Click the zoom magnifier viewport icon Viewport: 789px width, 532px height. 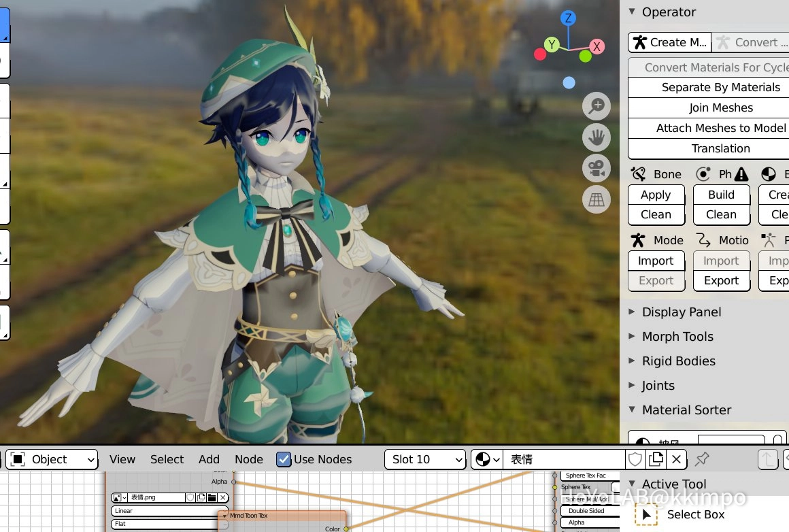tap(597, 106)
